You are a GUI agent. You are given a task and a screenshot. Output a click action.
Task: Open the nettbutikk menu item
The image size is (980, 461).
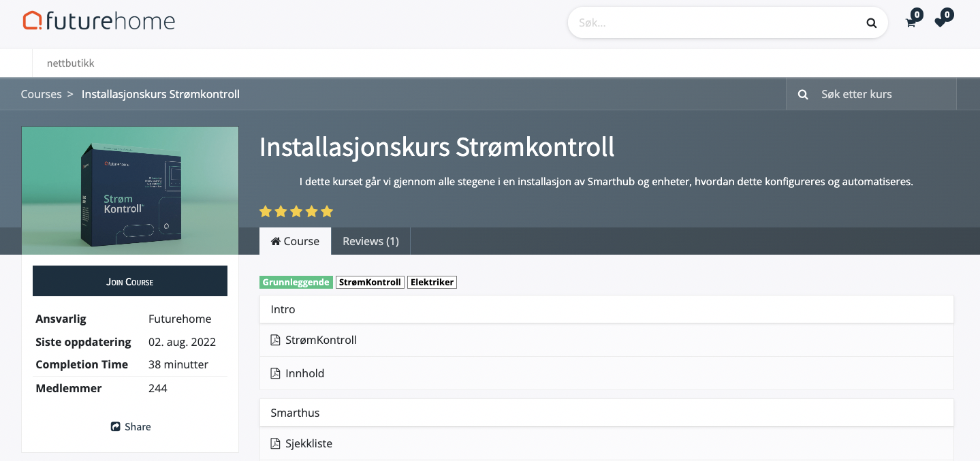(x=71, y=63)
